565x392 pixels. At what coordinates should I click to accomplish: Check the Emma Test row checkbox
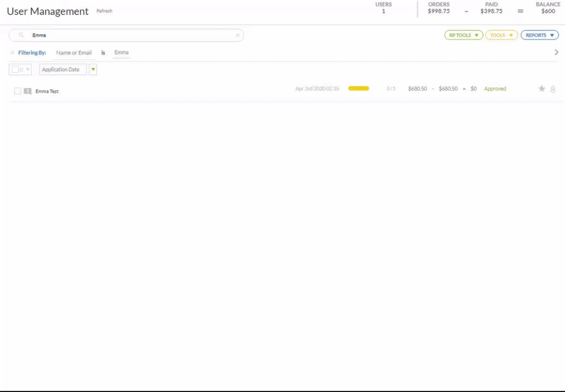18,91
